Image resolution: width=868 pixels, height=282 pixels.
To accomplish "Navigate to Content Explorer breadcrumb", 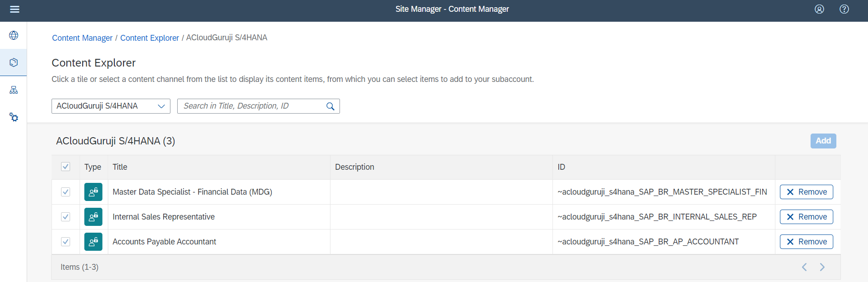I will [149, 38].
